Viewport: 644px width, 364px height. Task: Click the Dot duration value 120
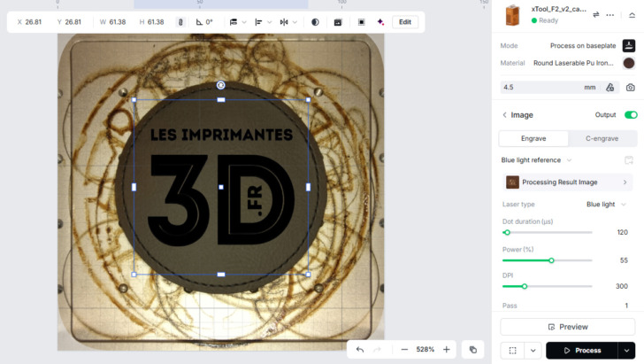(622, 232)
